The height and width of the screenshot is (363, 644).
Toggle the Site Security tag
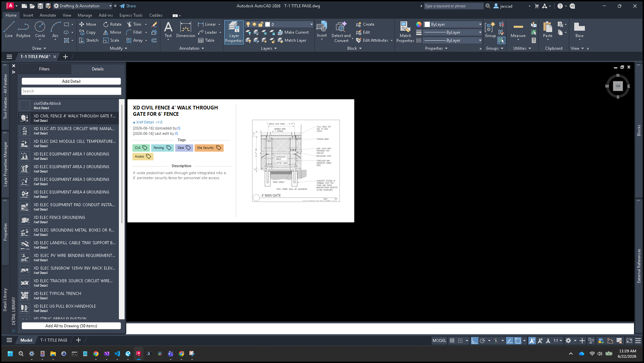(x=209, y=148)
